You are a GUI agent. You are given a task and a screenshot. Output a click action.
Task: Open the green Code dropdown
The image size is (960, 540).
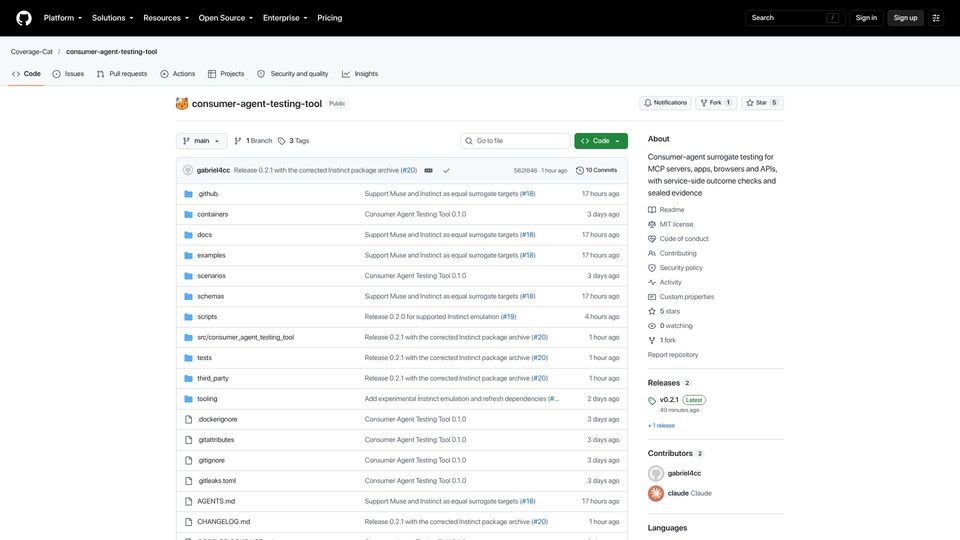(601, 141)
